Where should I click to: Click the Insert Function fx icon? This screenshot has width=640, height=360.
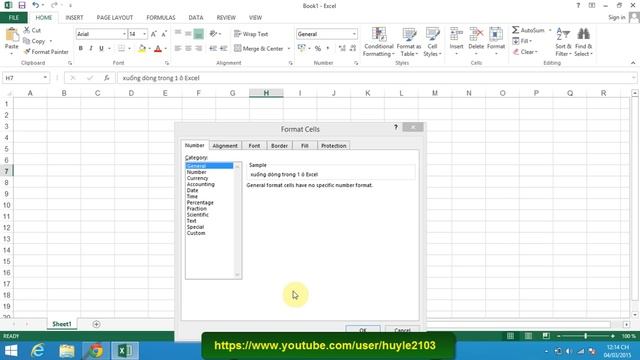pos(107,78)
